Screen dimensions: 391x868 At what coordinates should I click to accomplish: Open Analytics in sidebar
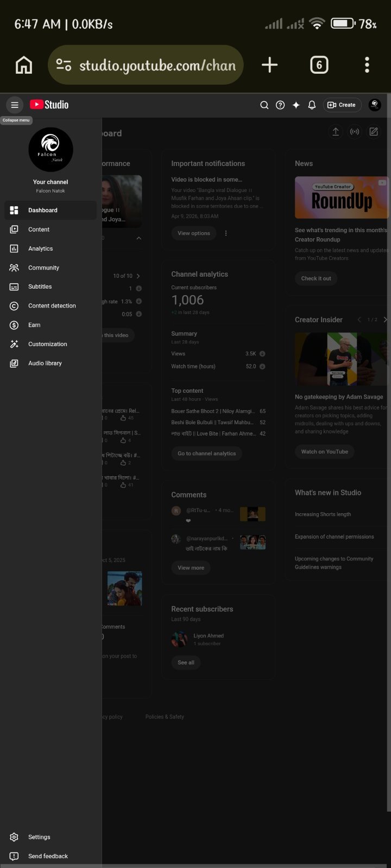point(51,248)
